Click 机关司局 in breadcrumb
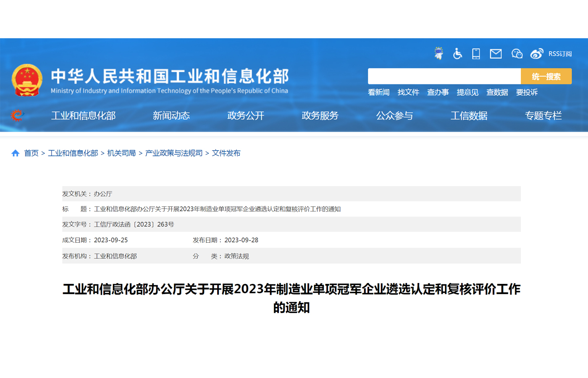Viewport: 588px width, 378px height. coord(121,153)
